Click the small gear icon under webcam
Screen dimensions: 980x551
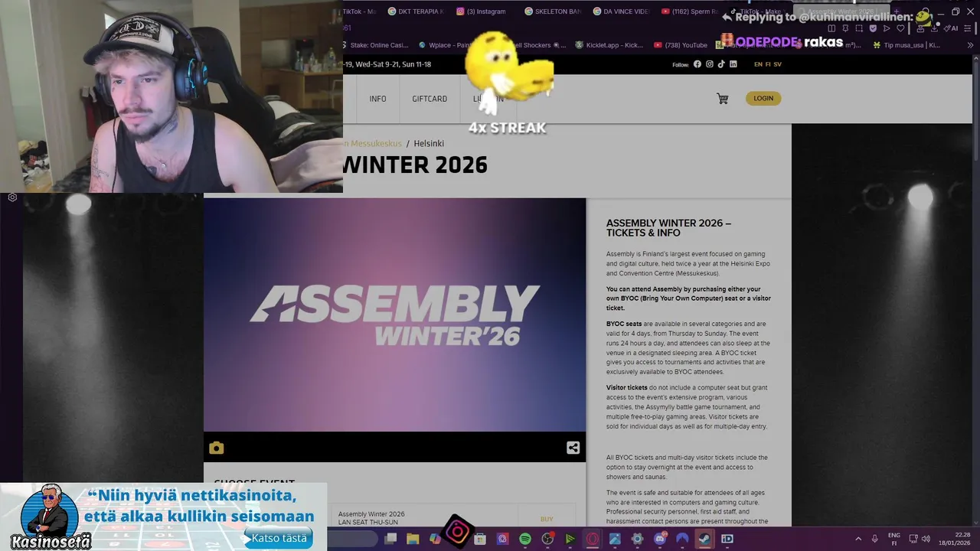tap(12, 197)
